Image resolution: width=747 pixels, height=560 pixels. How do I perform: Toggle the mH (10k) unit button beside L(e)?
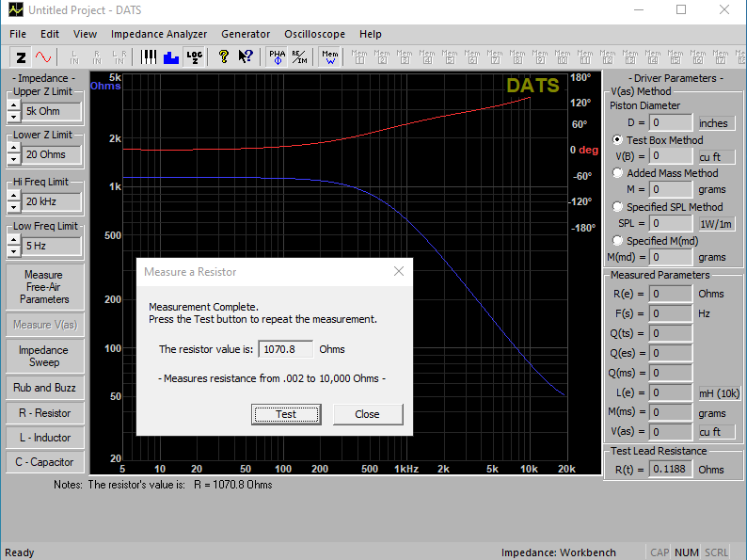coord(719,393)
